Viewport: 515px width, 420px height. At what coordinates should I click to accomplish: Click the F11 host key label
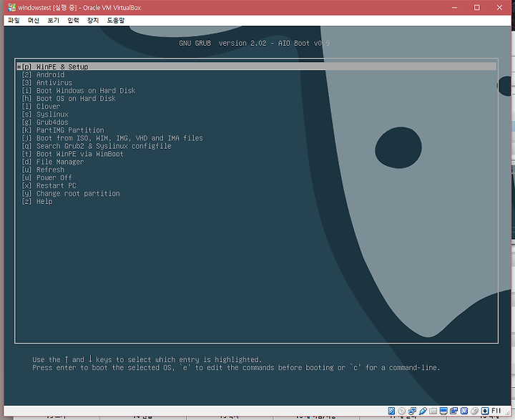(x=496, y=411)
